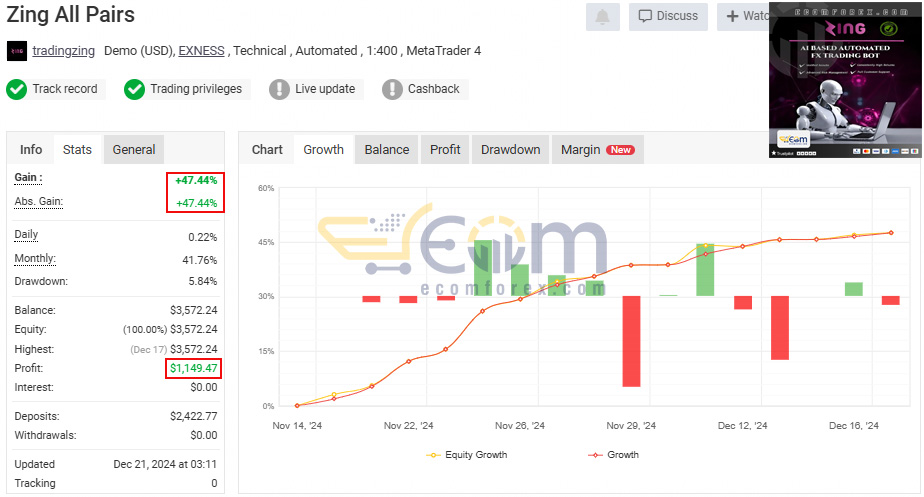Click the Nov 26, '24 axis label
The height and width of the screenshot is (497, 924).
(520, 426)
